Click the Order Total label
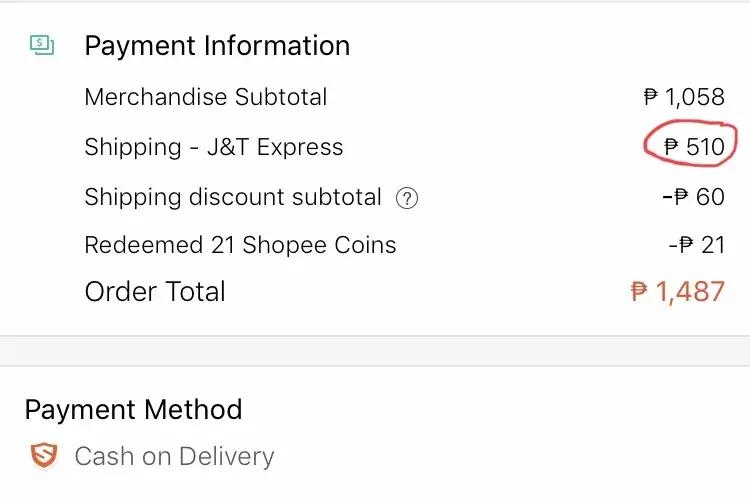The height and width of the screenshot is (499, 750). point(155,292)
